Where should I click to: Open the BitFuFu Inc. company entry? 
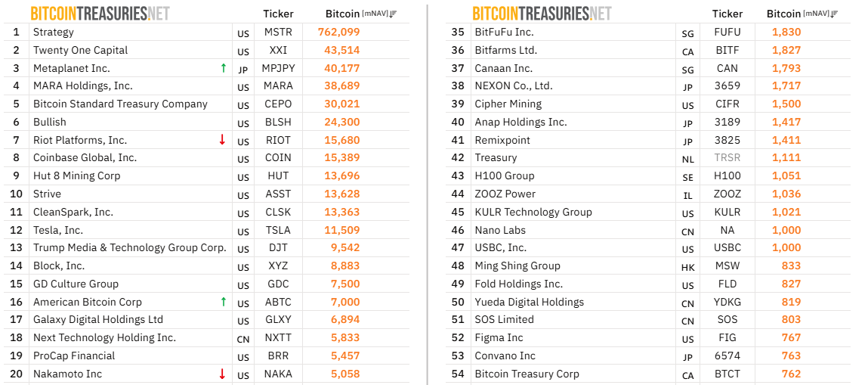(x=504, y=32)
